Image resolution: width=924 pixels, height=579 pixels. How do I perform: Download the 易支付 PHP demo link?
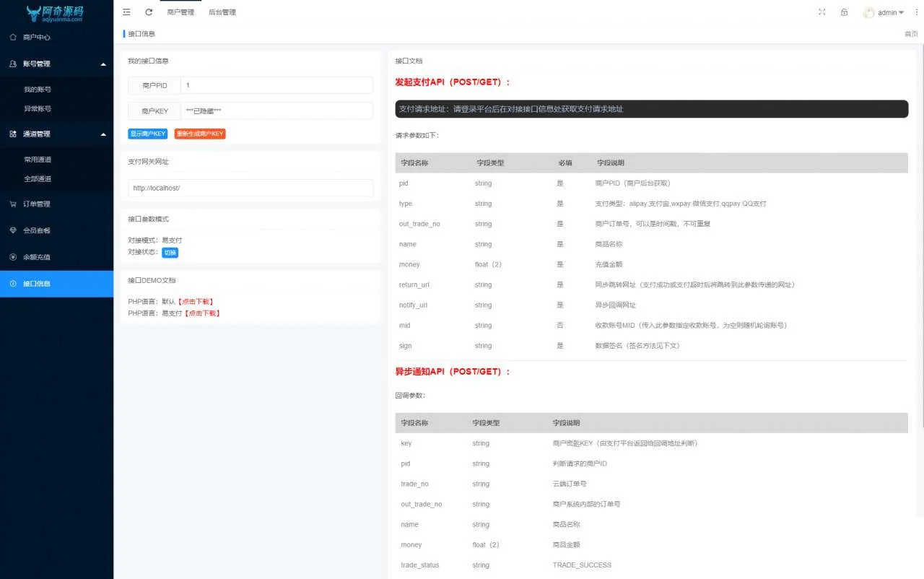pyautogui.click(x=201, y=313)
